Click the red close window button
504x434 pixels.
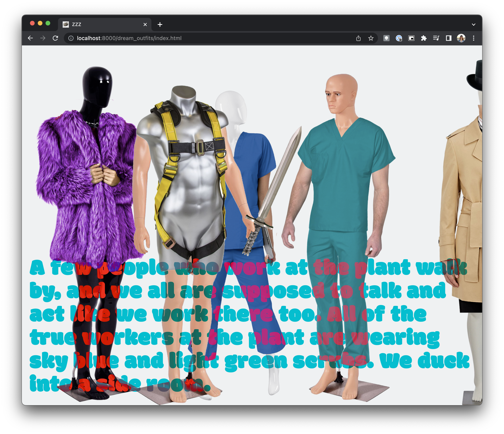(32, 23)
